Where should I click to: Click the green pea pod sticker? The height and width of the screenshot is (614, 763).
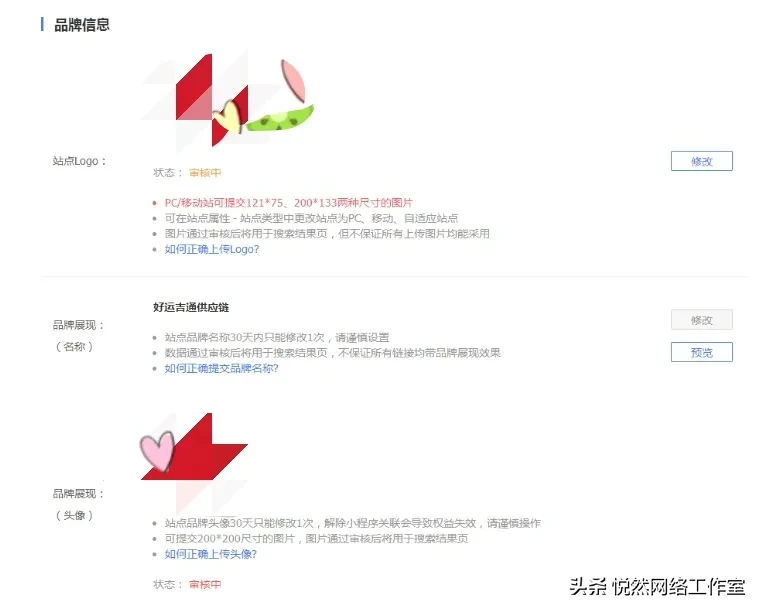(x=280, y=119)
